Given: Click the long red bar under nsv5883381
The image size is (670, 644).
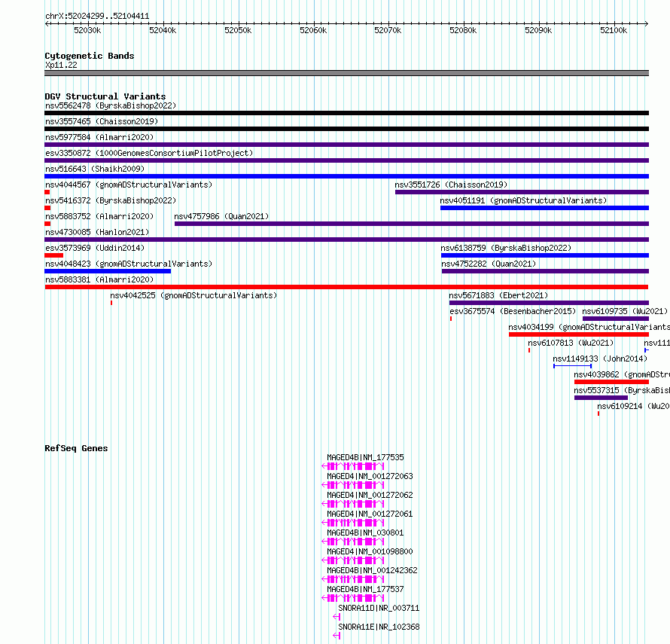Looking at the screenshot, I should point(346,287).
